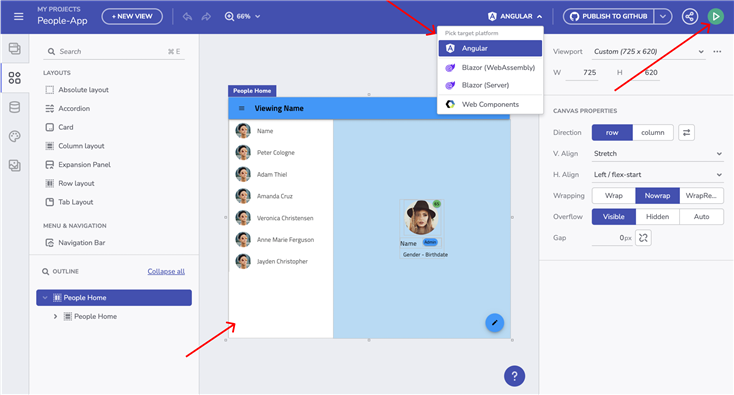Run the app preview with play button
Image resolution: width=734 pixels, height=395 pixels.
coord(715,16)
